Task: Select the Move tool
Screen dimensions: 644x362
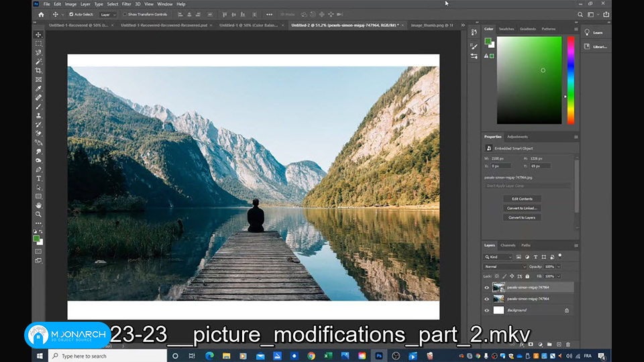Action: [39, 34]
